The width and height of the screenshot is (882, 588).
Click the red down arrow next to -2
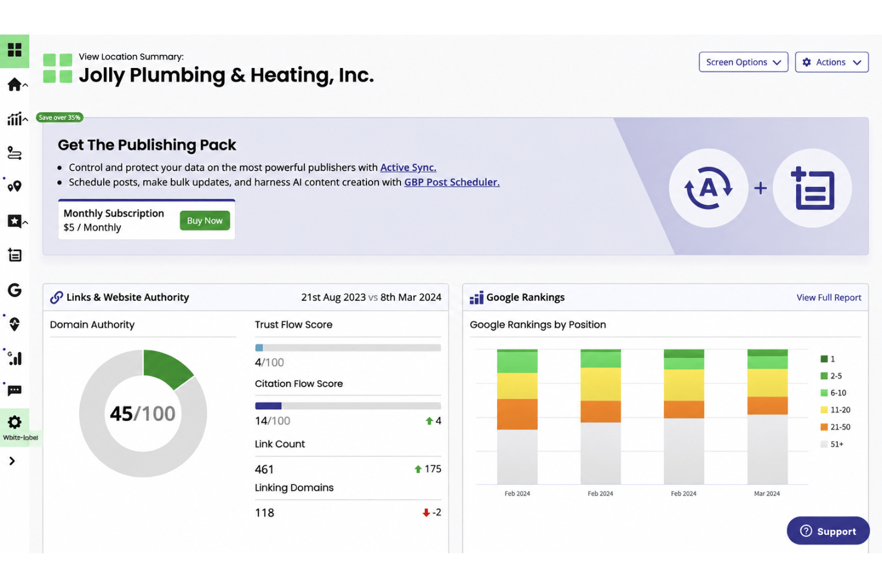click(426, 513)
